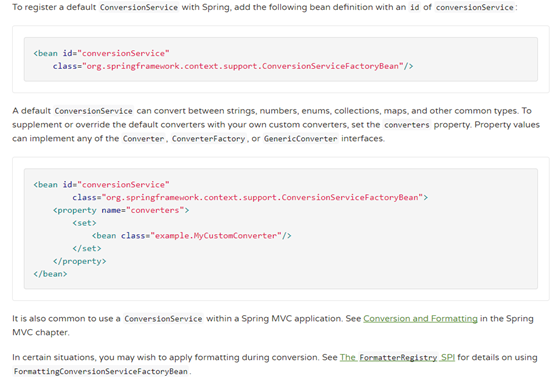Image resolution: width=554 pixels, height=384 pixels.
Task: Click the opening '<set>' tag line
Action: tap(84, 223)
